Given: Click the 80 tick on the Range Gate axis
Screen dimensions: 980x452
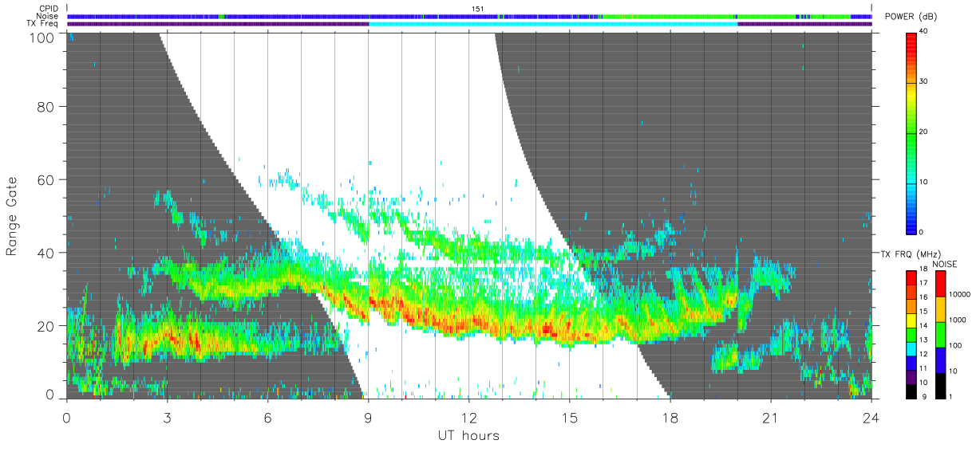Looking at the screenshot, I should [x=46, y=106].
